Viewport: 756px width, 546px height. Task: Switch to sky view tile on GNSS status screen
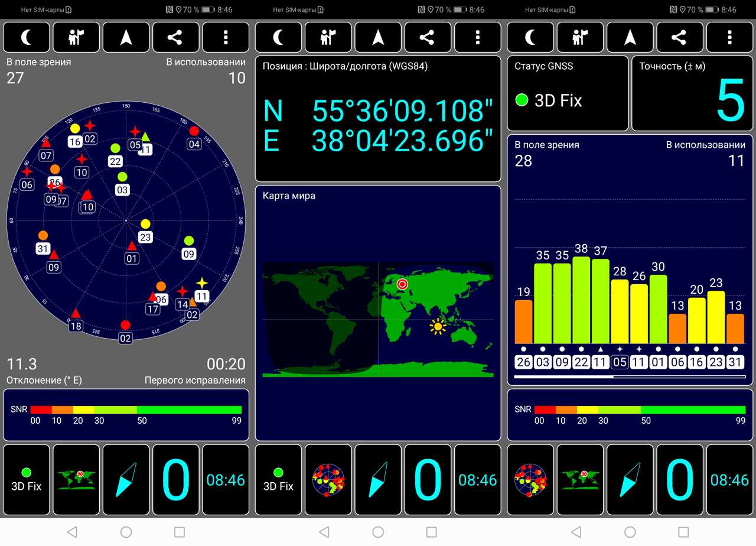[530, 479]
